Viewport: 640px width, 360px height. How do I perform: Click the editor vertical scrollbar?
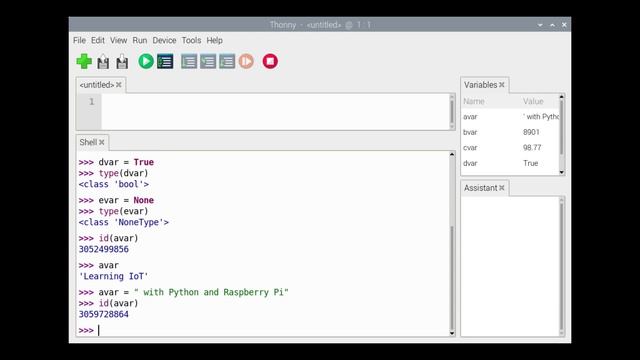pyautogui.click(x=452, y=111)
